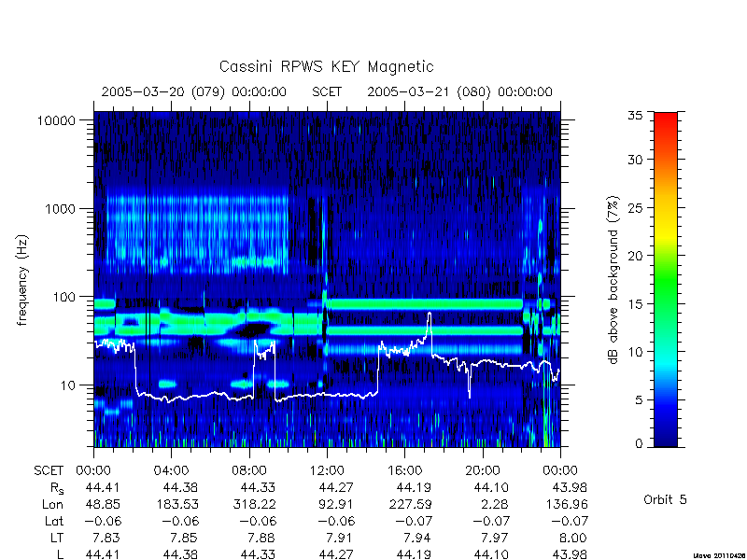The image size is (747, 560).
Task: Click the 100 frequency tick label
Action: point(64,297)
